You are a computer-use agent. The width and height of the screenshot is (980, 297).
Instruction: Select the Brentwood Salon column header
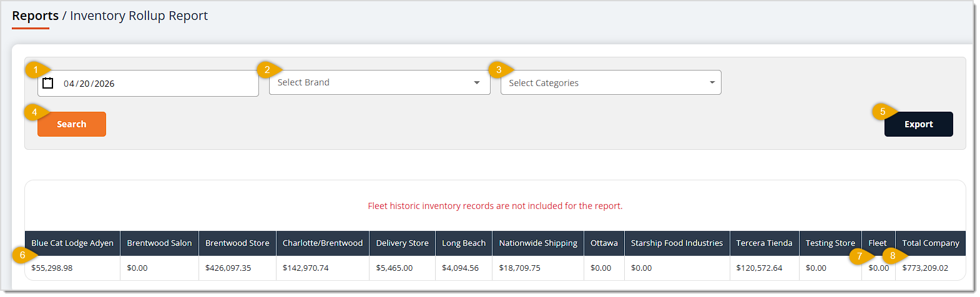pos(159,243)
